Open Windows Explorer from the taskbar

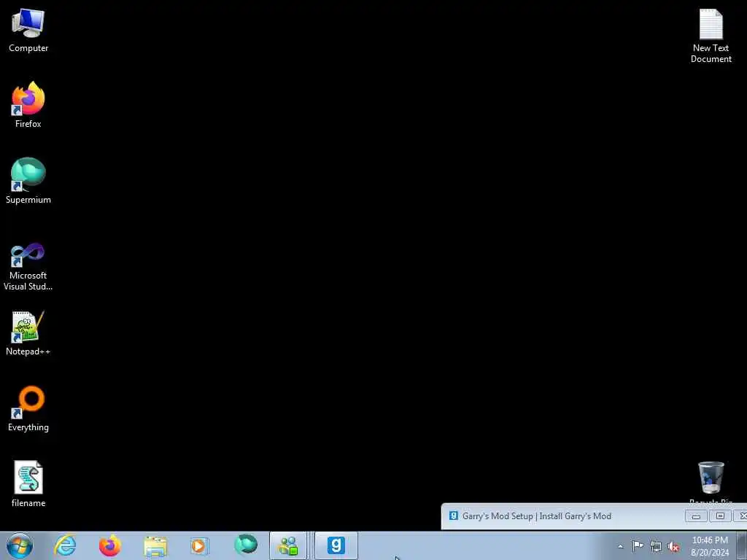pyautogui.click(x=155, y=546)
